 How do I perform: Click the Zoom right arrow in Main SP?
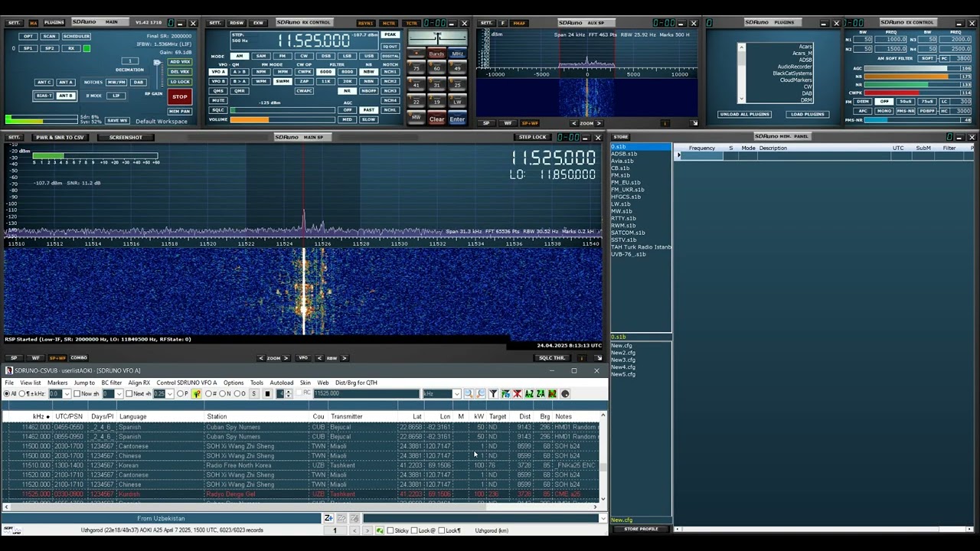(286, 357)
